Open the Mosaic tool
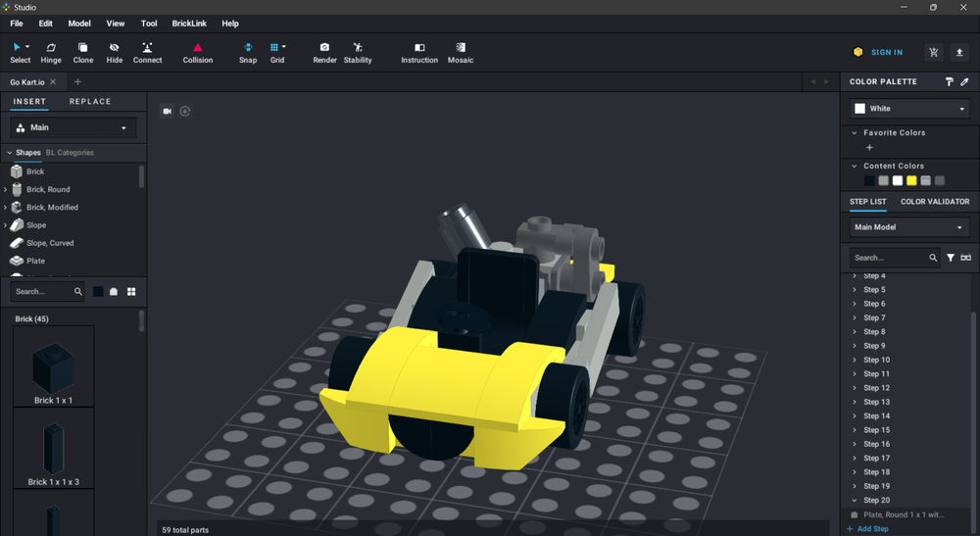 pos(461,53)
